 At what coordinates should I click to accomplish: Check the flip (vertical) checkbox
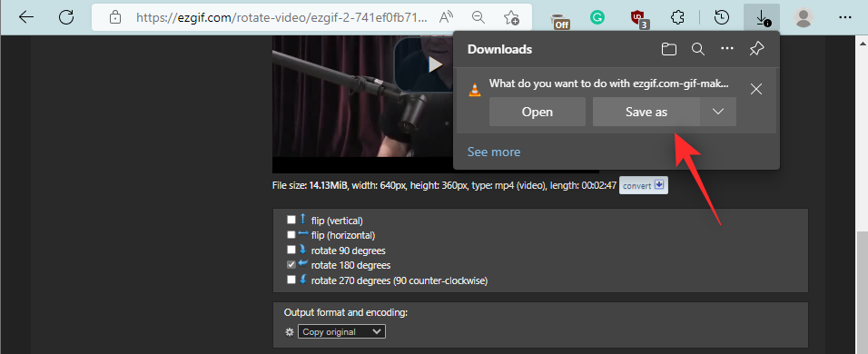click(x=291, y=220)
